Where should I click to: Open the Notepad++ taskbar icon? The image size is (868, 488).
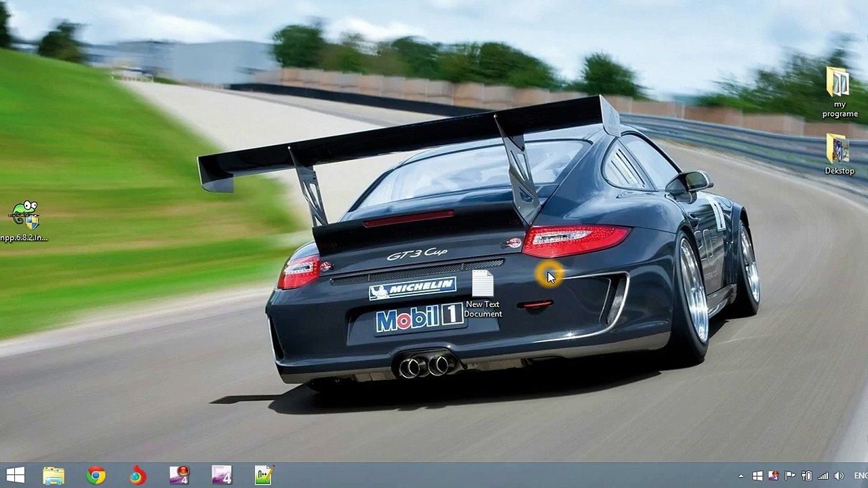pyautogui.click(x=264, y=475)
